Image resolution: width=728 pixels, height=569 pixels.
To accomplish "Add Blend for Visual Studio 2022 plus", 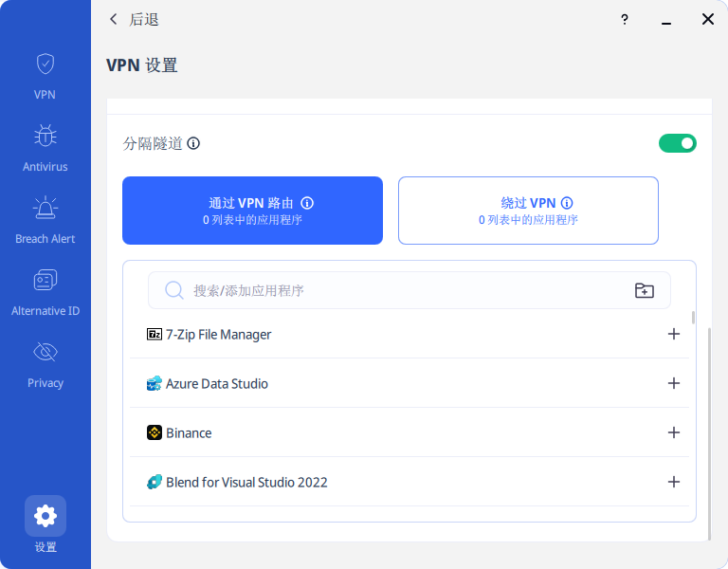I will click(674, 481).
